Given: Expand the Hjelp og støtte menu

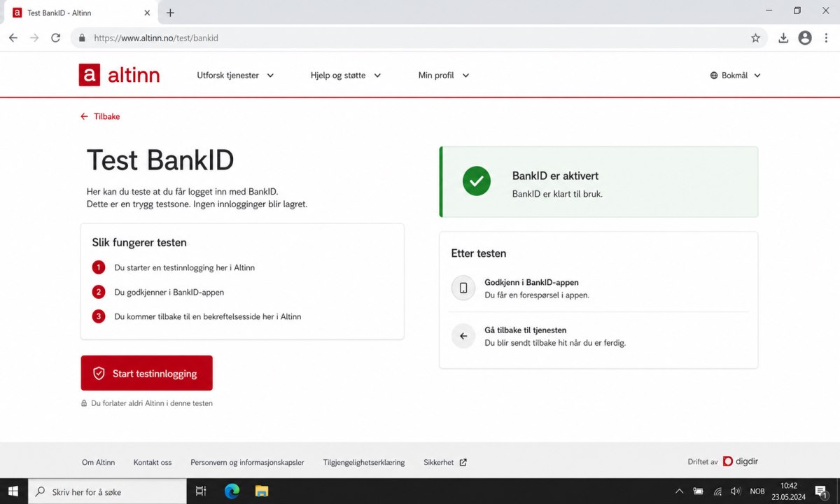Looking at the screenshot, I should [346, 76].
